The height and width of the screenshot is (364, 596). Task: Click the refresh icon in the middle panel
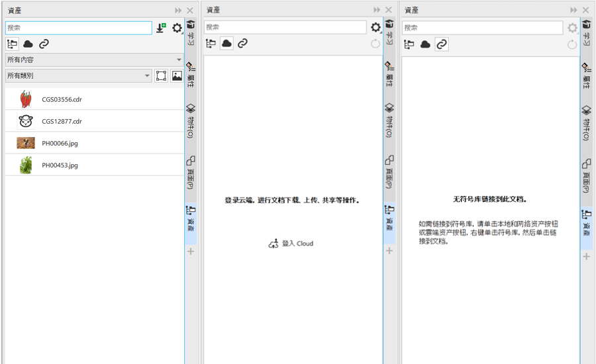pyautogui.click(x=375, y=44)
